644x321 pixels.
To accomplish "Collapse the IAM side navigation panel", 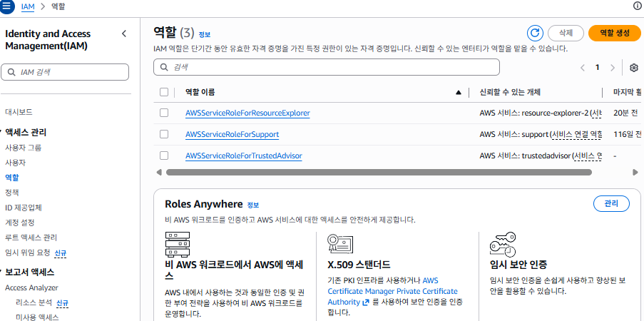I will (x=124, y=34).
